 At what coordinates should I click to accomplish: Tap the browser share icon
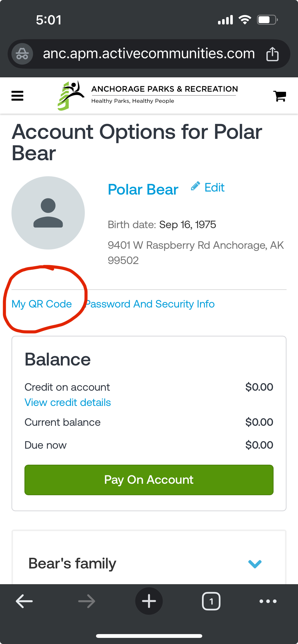[x=272, y=54]
